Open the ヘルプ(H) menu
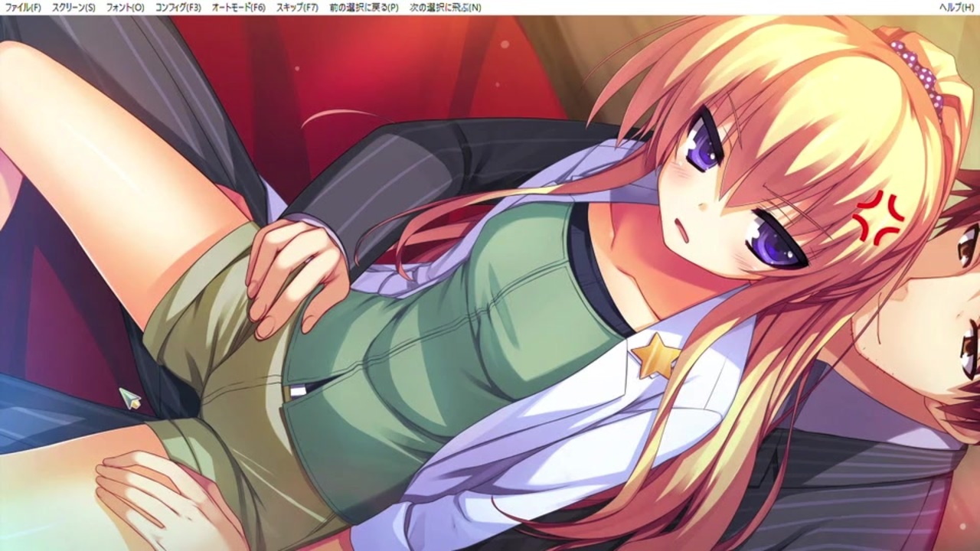The height and width of the screenshot is (551, 980). pyautogui.click(x=957, y=8)
